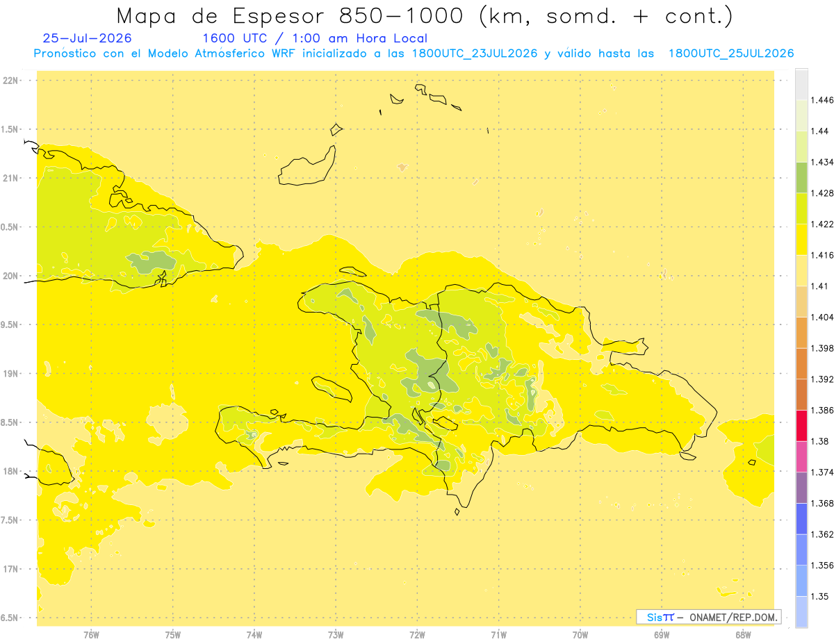Click the longitude label "76W"
This screenshot has width=834, height=644.
pyautogui.click(x=91, y=635)
